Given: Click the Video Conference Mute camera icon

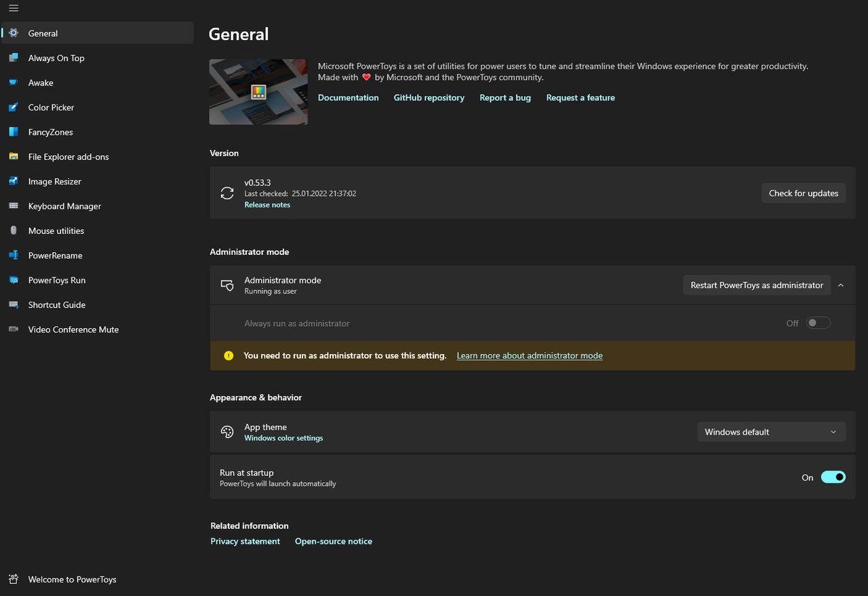Looking at the screenshot, I should (x=14, y=329).
